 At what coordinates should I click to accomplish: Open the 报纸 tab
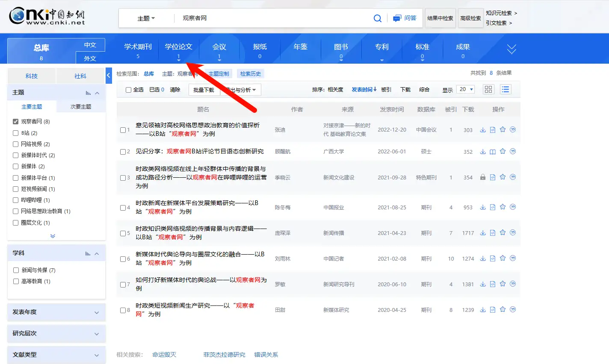(x=260, y=50)
